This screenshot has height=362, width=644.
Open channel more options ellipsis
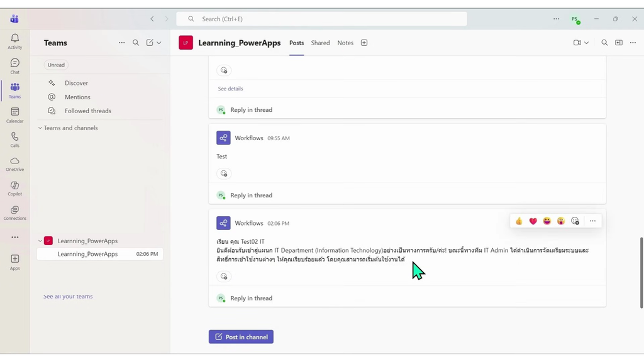[x=633, y=43]
